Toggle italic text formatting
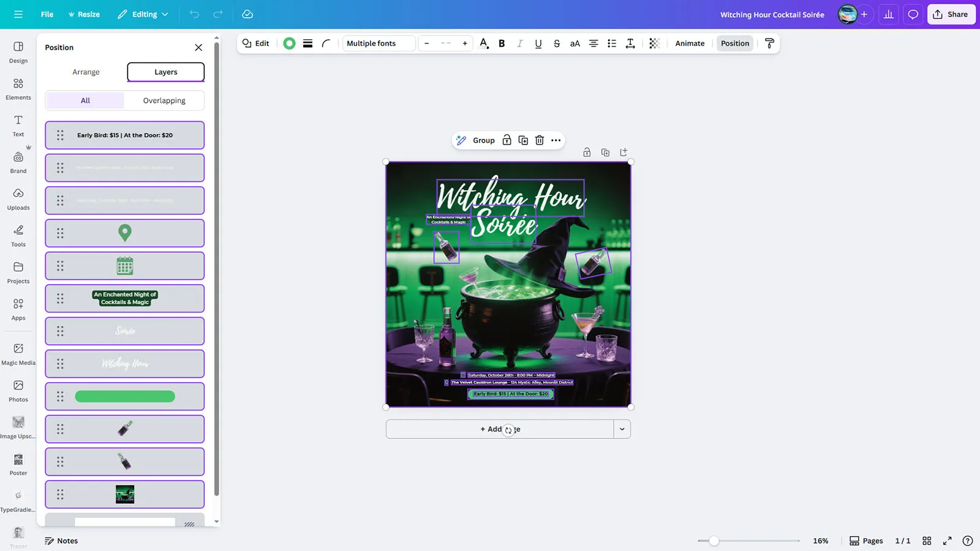The height and width of the screenshot is (551, 980). coord(519,43)
